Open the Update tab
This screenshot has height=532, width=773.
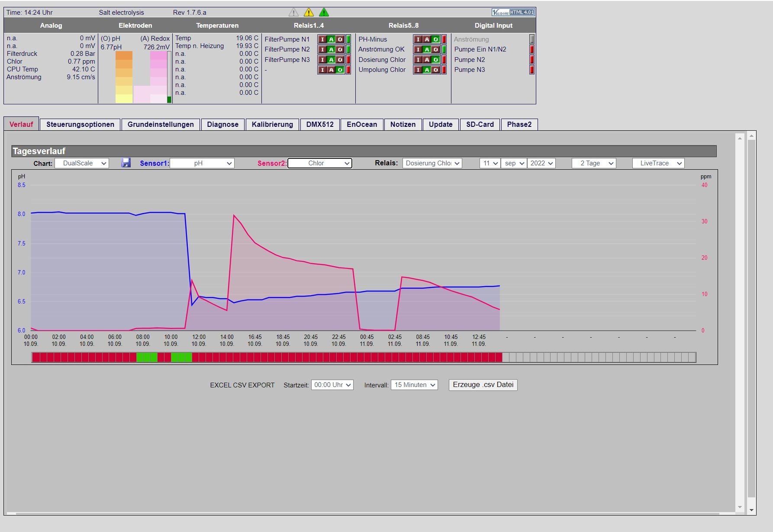(441, 124)
